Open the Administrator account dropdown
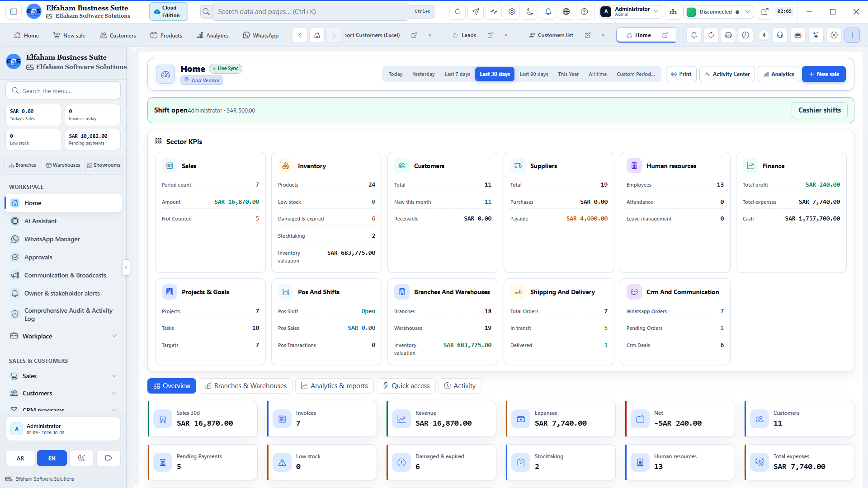Screen dimensions: 868x488 point(631,12)
